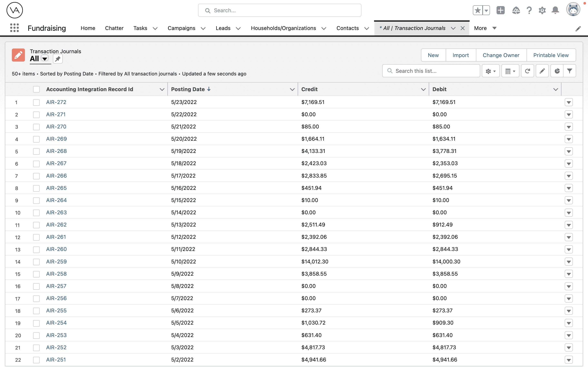Open record AIR-265
This screenshot has height=367, width=588.
(x=57, y=188)
